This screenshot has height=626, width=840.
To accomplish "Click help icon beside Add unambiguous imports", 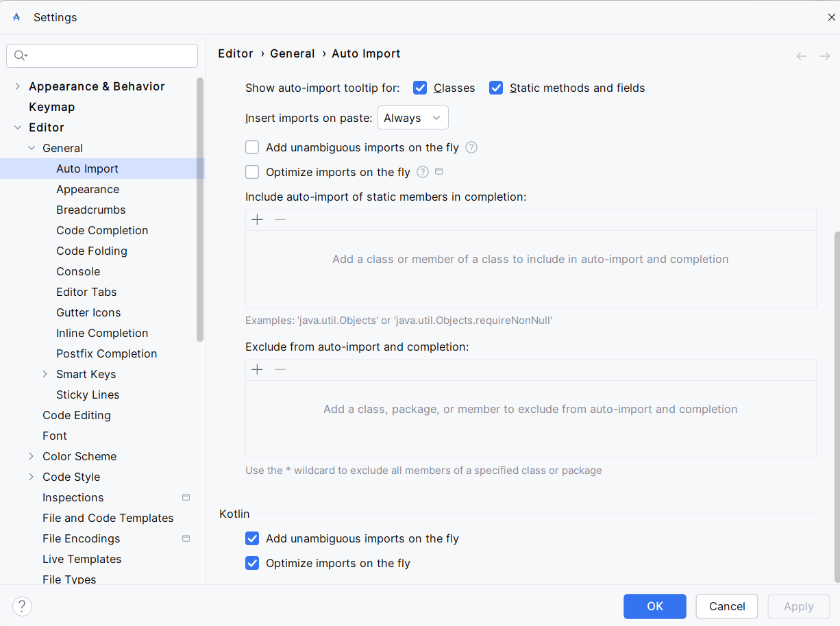I will (x=471, y=147).
